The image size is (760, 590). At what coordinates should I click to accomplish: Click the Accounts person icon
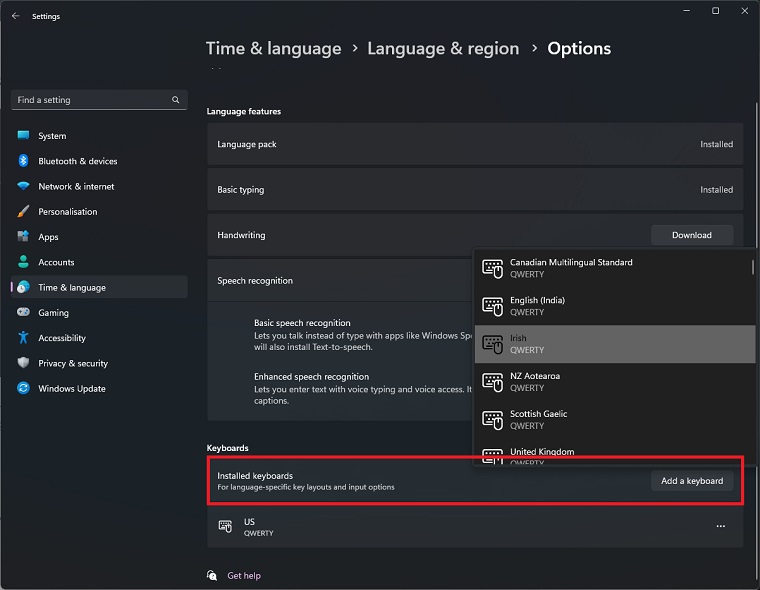(23, 262)
